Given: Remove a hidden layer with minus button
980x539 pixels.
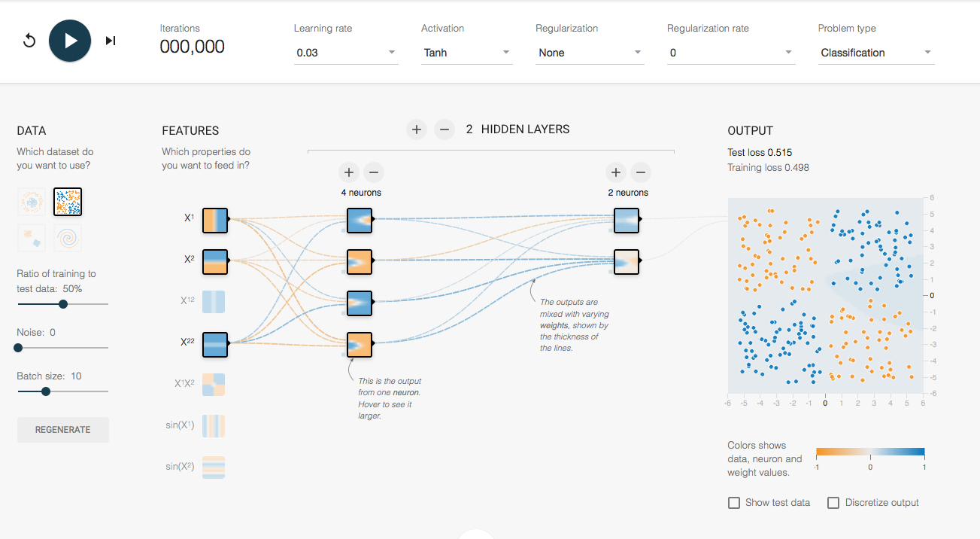Looking at the screenshot, I should (444, 129).
